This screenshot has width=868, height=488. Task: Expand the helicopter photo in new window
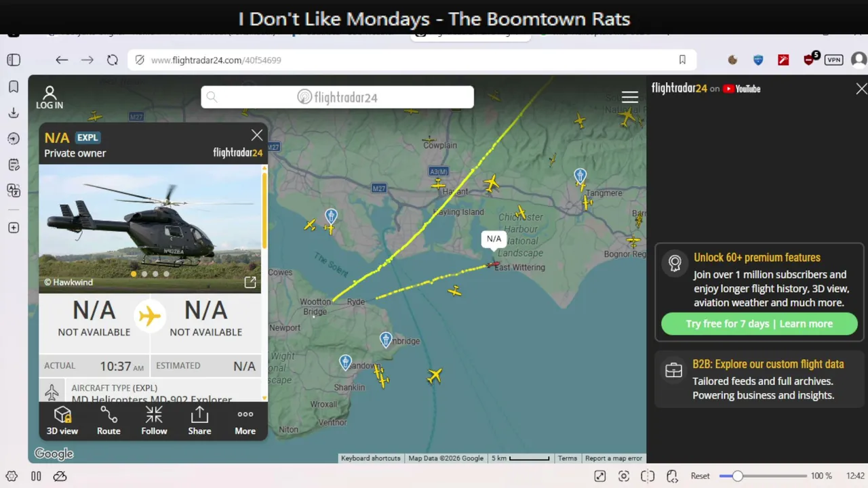(250, 282)
